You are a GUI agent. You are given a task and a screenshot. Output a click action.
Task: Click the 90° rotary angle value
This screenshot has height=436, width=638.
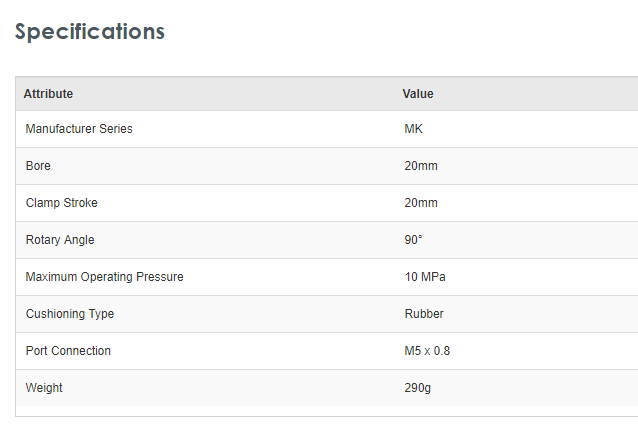pos(413,240)
